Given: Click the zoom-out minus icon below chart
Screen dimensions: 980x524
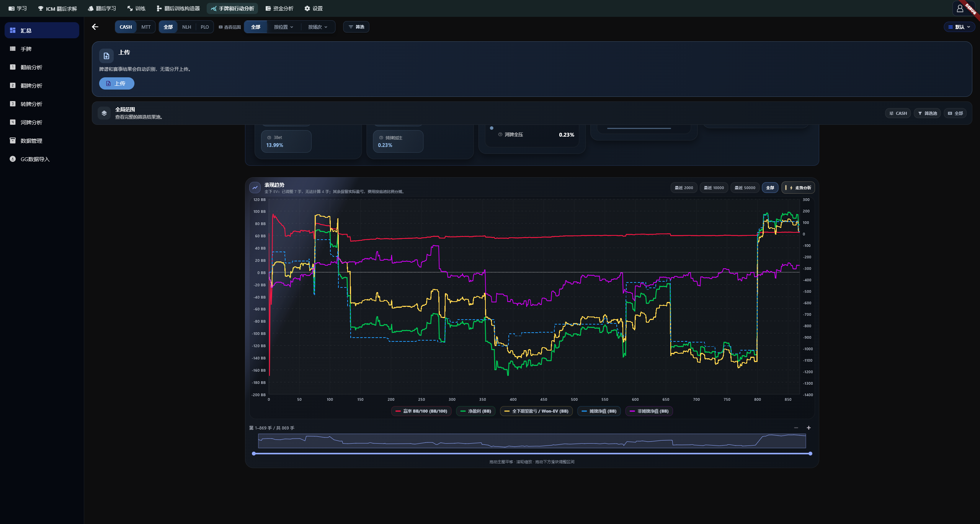Looking at the screenshot, I should (x=796, y=428).
